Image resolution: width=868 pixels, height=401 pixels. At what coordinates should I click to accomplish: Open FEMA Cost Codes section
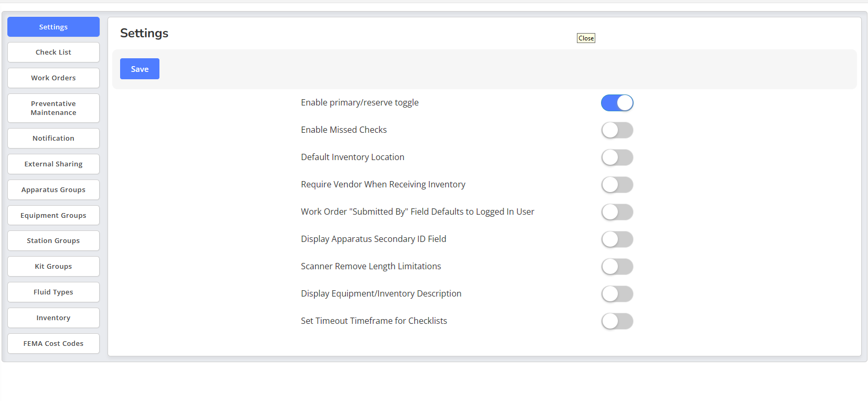click(x=53, y=344)
